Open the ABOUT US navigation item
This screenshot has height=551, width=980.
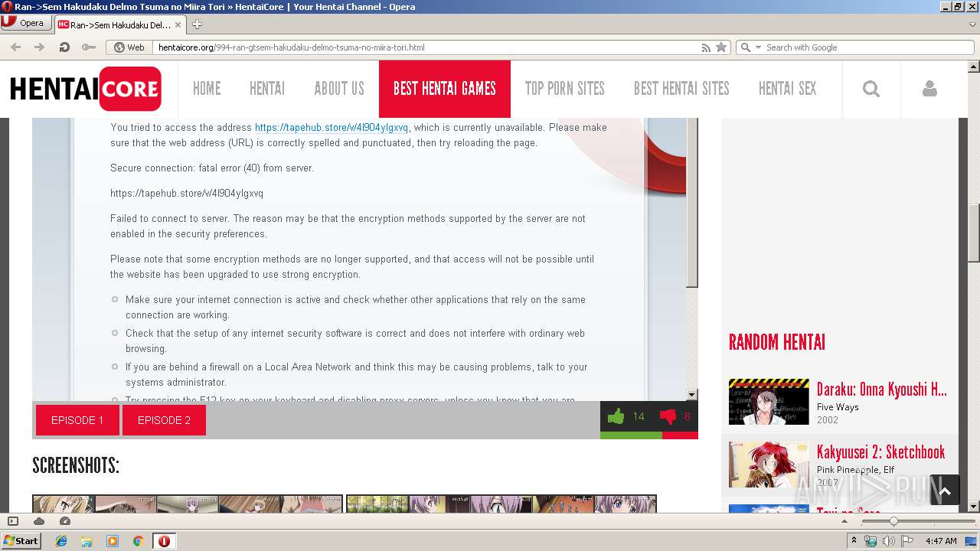[x=339, y=89]
